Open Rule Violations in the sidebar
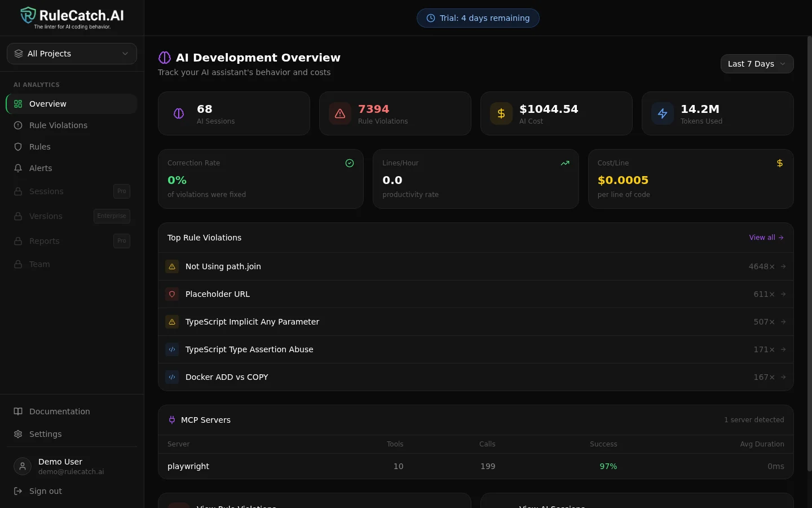Image resolution: width=812 pixels, height=508 pixels. 58,125
